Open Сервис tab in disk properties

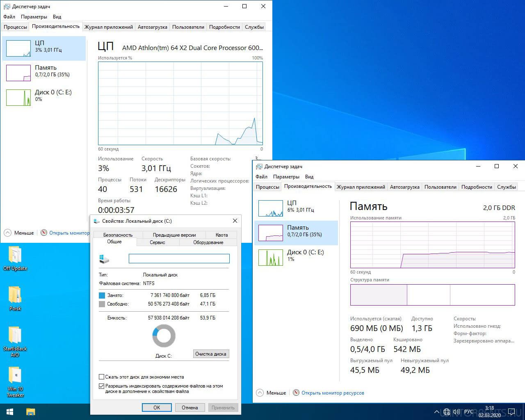pos(157,242)
